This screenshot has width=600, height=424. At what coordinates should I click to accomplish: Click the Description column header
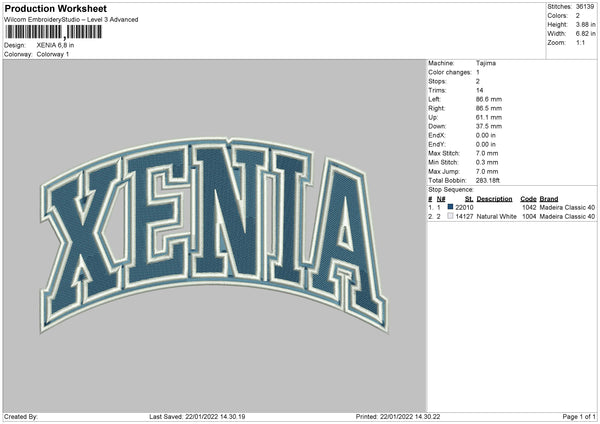coord(494,199)
